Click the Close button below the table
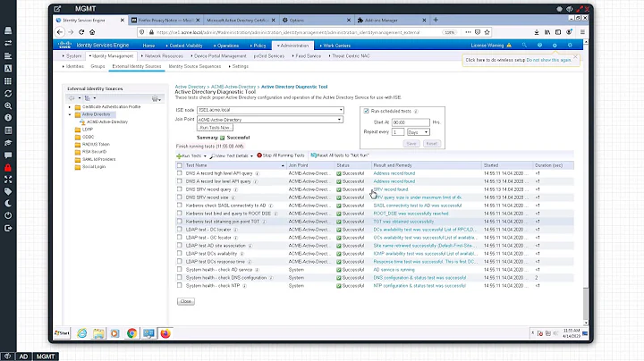The width and height of the screenshot is (644, 361). click(186, 301)
